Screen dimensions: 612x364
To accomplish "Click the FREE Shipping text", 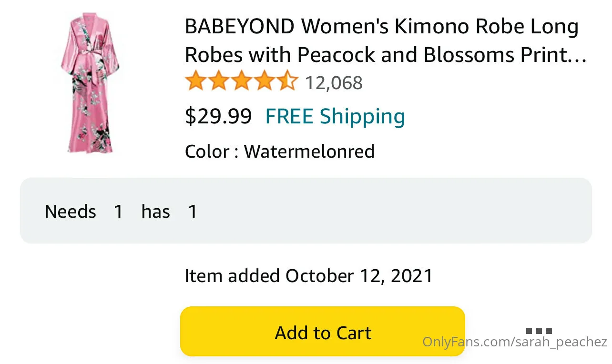I will click(335, 116).
